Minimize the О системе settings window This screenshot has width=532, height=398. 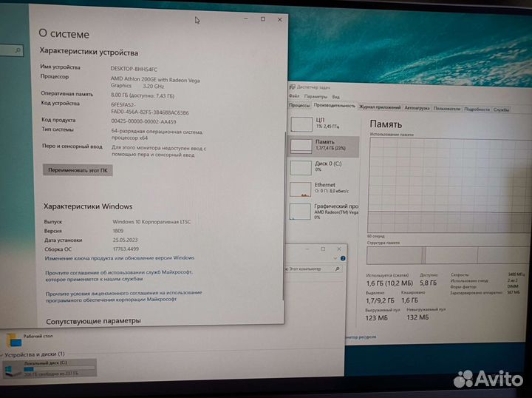[246, 19]
